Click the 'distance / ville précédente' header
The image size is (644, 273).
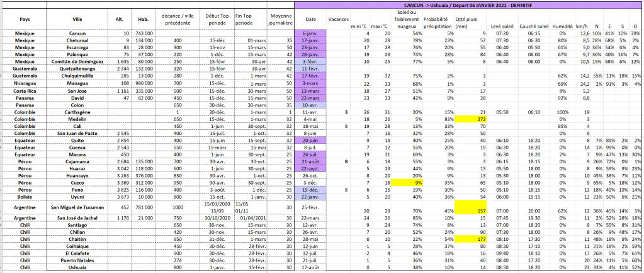click(178, 19)
